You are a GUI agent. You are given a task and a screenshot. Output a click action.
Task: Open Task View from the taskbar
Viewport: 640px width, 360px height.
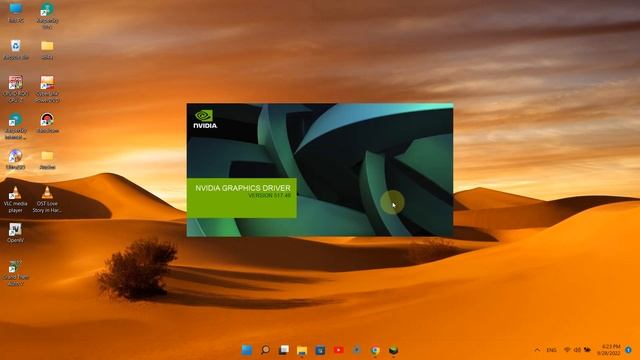284,350
